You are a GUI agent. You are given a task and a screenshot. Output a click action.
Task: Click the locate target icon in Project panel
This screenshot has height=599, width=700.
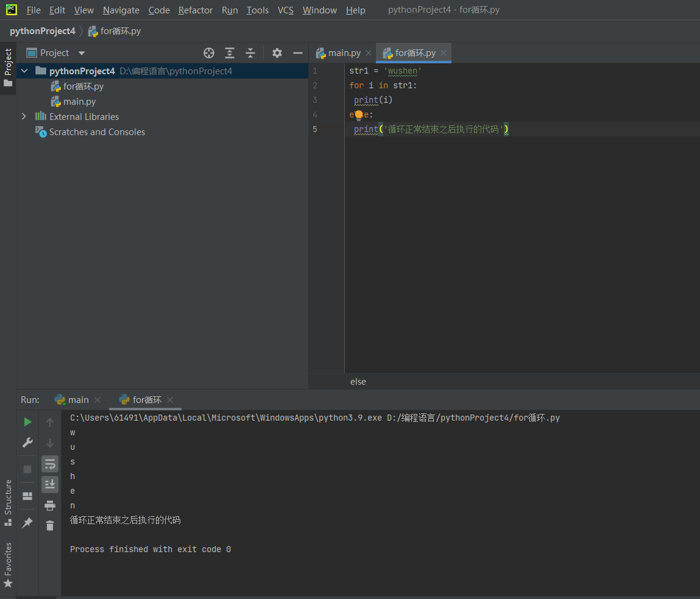click(209, 53)
